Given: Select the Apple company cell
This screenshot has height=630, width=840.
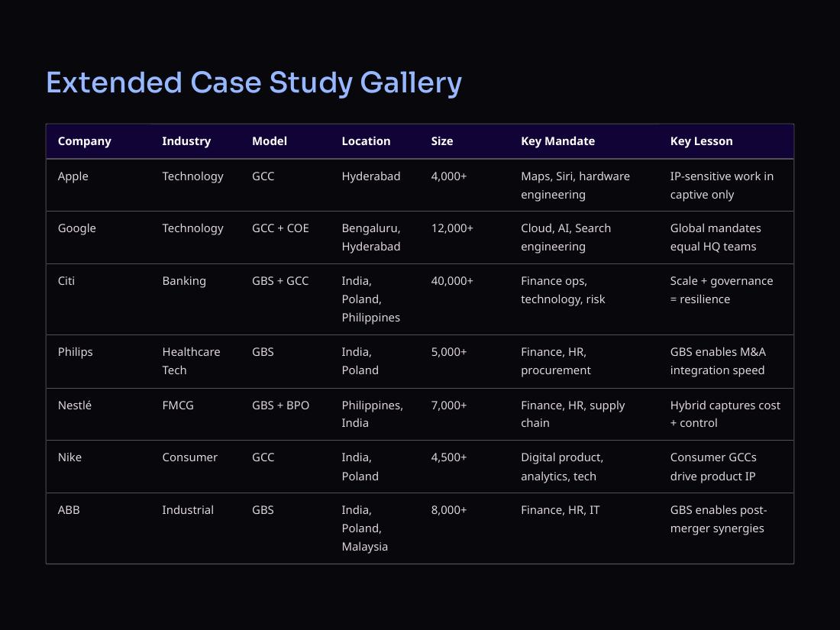Looking at the screenshot, I should (x=73, y=176).
